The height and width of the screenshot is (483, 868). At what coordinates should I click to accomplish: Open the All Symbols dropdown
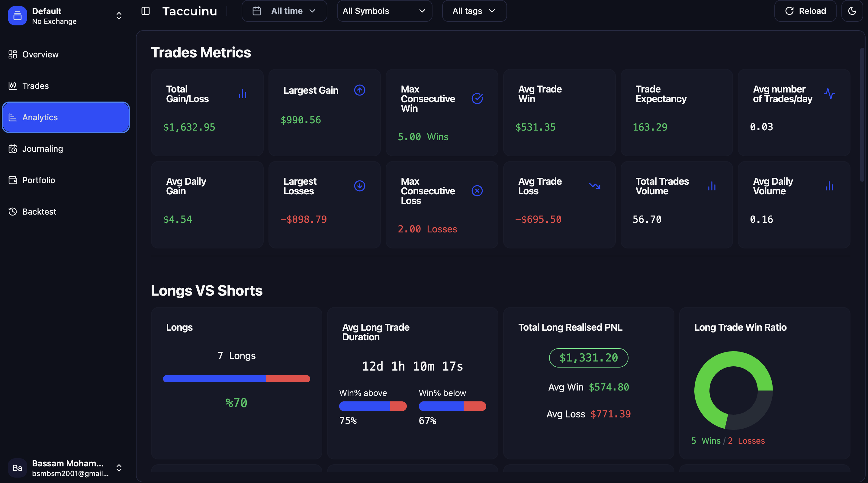point(384,11)
